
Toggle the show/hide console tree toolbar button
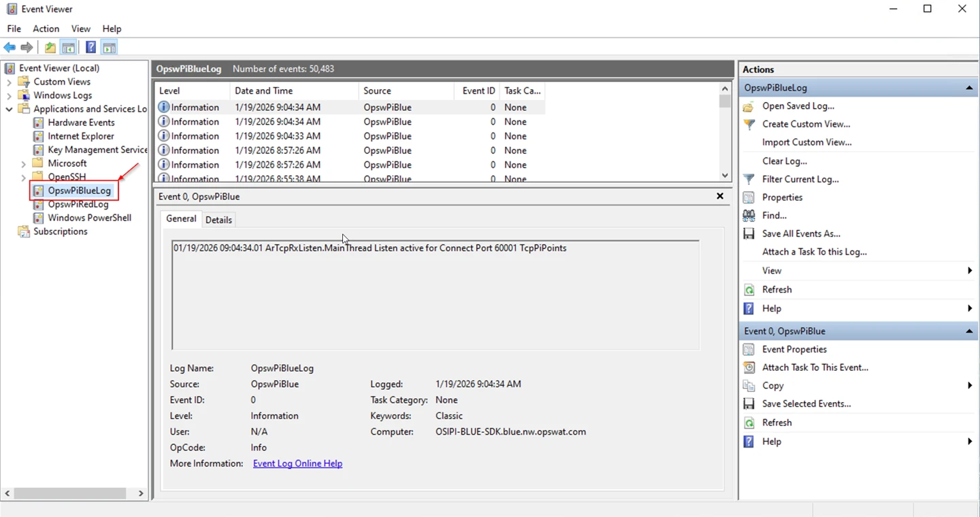point(68,48)
